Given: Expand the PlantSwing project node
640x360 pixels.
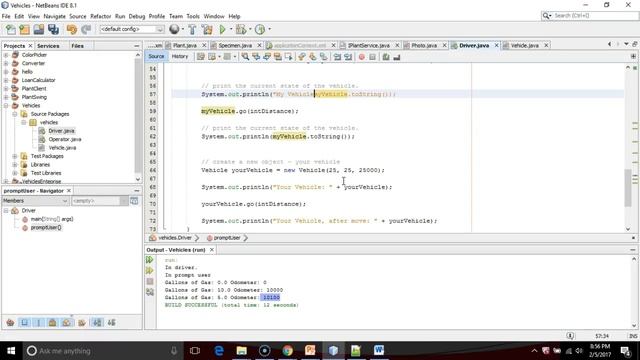Looking at the screenshot, I should (x=6, y=97).
